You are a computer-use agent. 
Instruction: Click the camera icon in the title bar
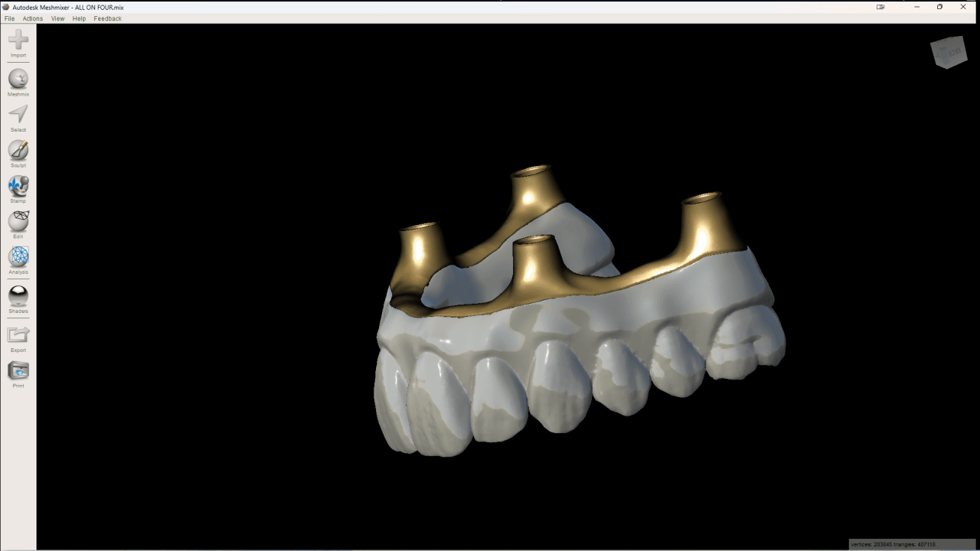tap(880, 7)
